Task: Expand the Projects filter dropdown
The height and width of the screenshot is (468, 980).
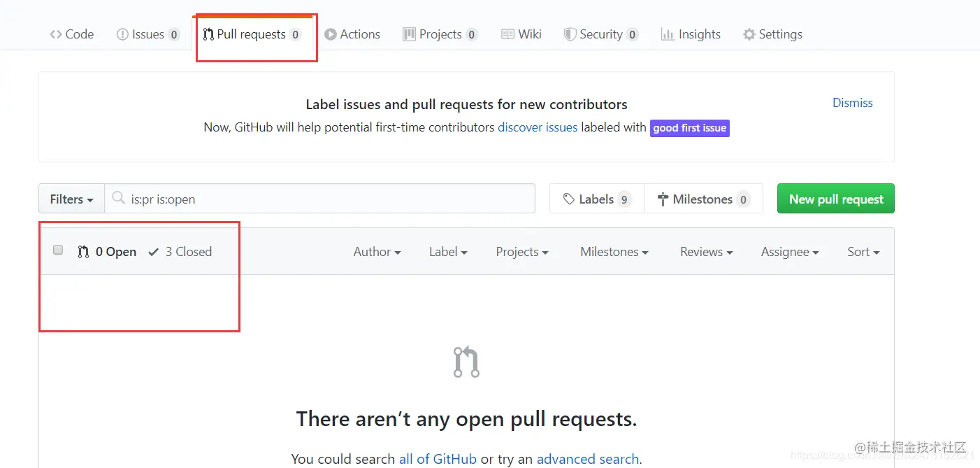Action: (522, 252)
